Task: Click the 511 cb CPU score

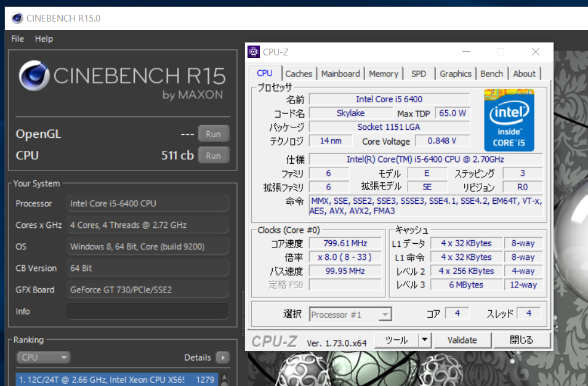Action: click(x=177, y=155)
